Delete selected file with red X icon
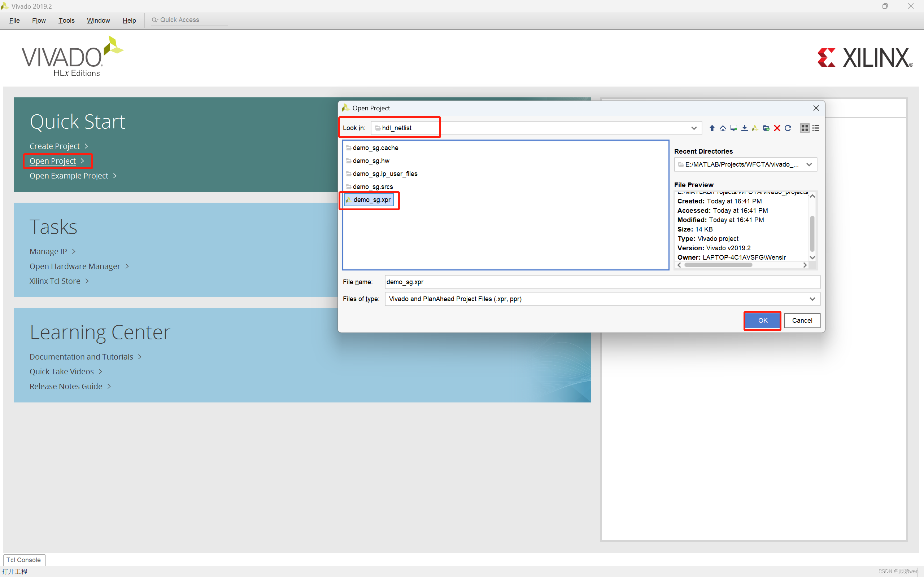 click(777, 128)
